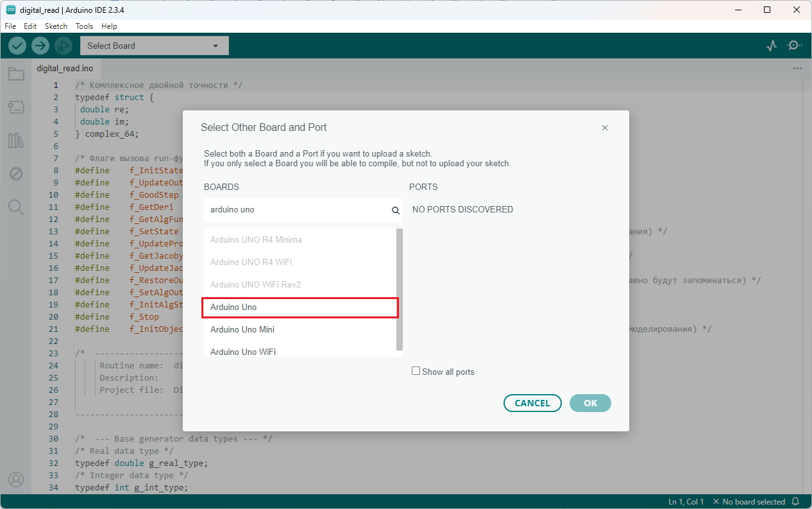
Task: Open the Tools menu
Action: tap(84, 26)
